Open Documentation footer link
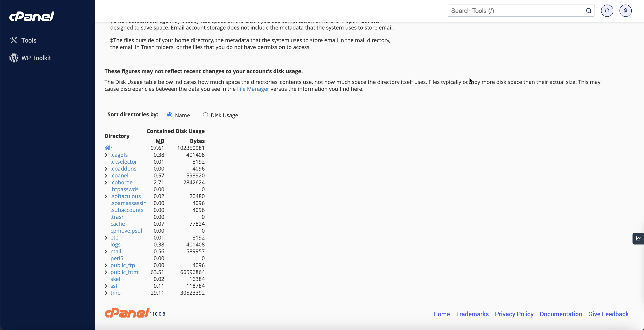This screenshot has height=330, width=644. (561, 314)
